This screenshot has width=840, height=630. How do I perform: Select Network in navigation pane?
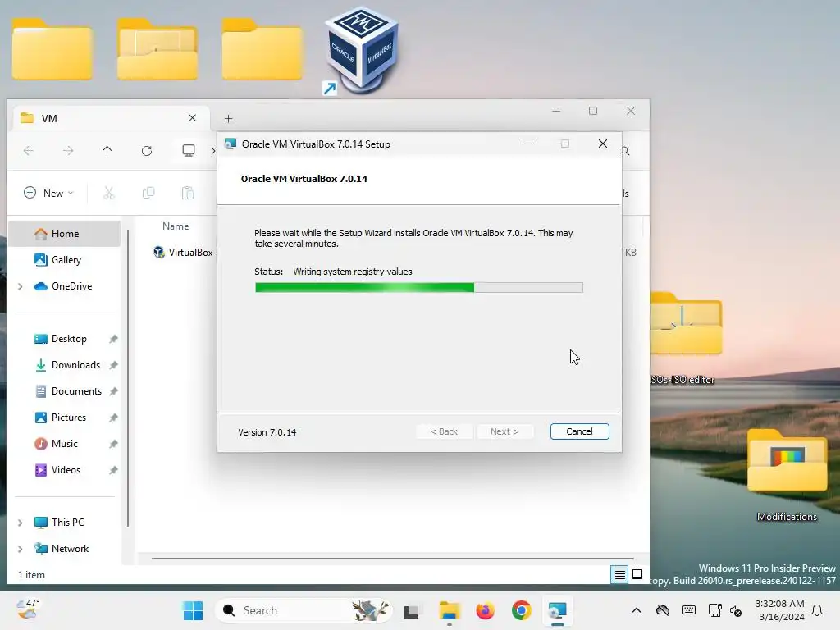[69, 549]
